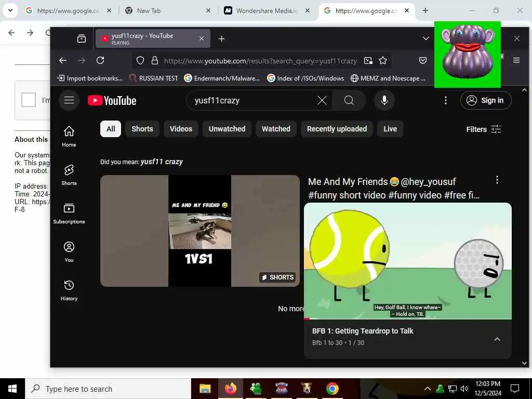Save page to Pocket
Viewport: 532px width, 399px height.
pyautogui.click(x=423, y=60)
